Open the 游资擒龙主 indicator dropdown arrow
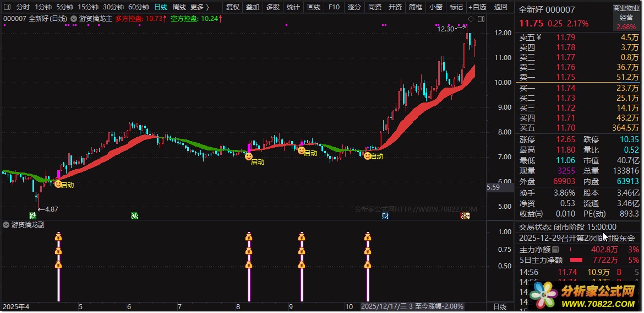Image resolution: width=644 pixels, height=313 pixels. tap(74, 19)
